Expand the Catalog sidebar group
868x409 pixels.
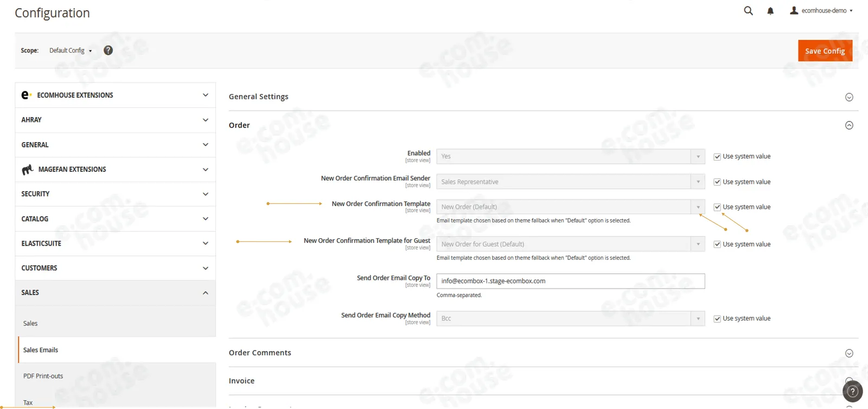click(115, 219)
